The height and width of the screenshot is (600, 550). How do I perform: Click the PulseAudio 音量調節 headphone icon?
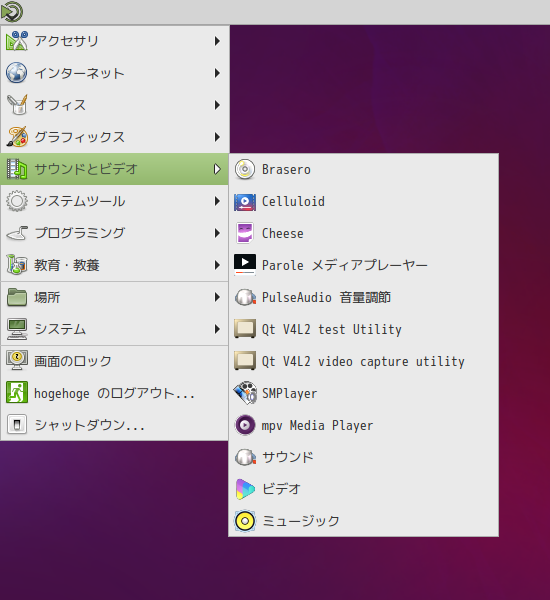tap(245, 297)
